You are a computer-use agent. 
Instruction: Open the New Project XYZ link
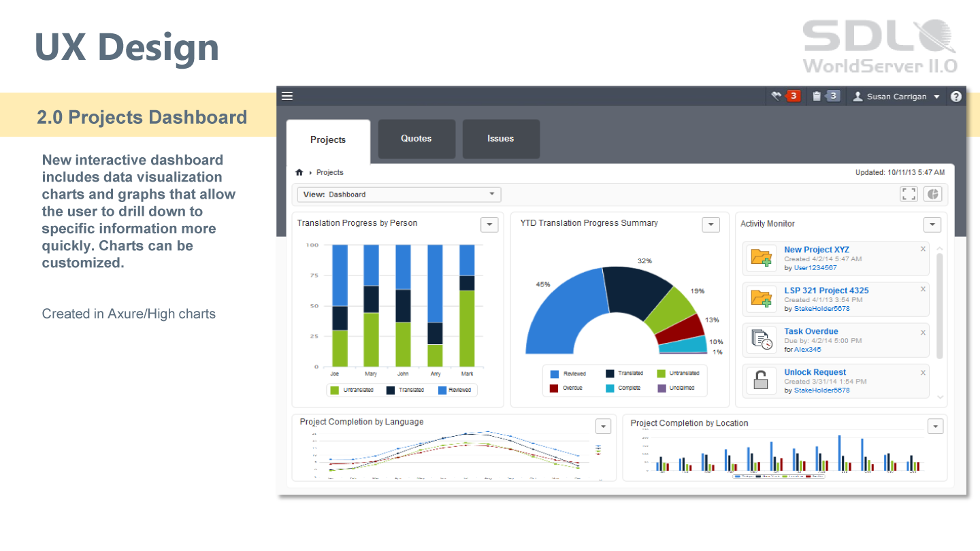click(x=816, y=250)
